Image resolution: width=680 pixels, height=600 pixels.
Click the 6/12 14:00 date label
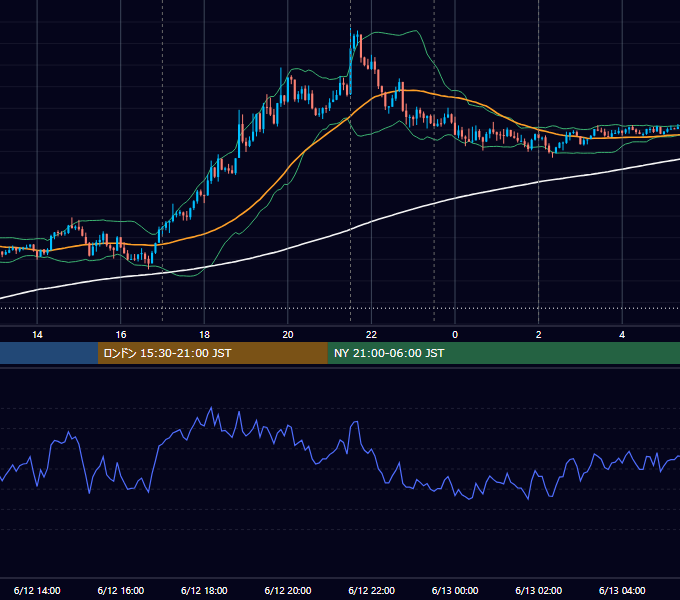click(x=37, y=590)
